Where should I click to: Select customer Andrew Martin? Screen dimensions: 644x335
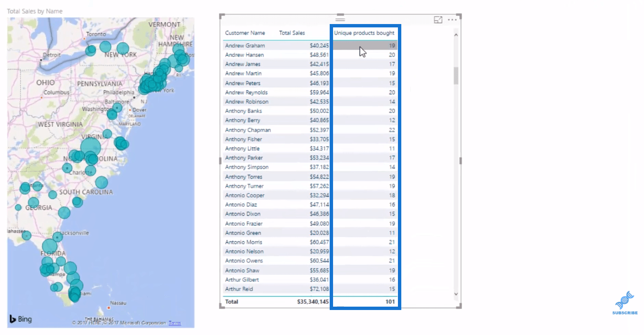(x=244, y=74)
